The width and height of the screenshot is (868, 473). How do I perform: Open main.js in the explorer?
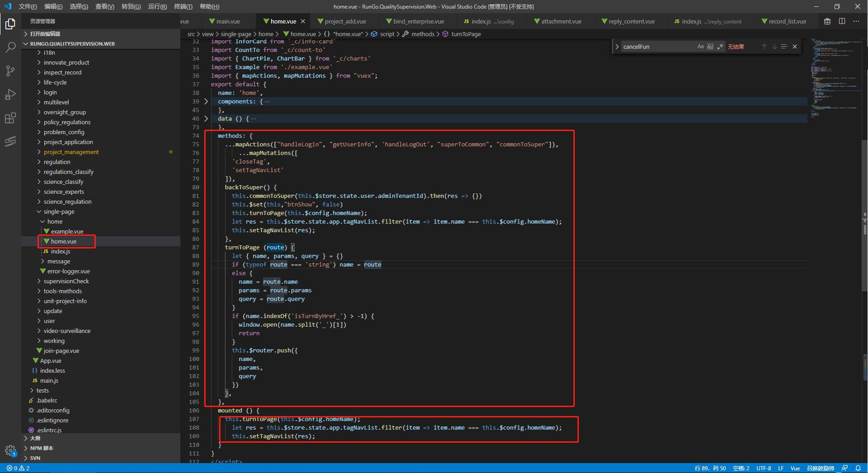tap(49, 380)
